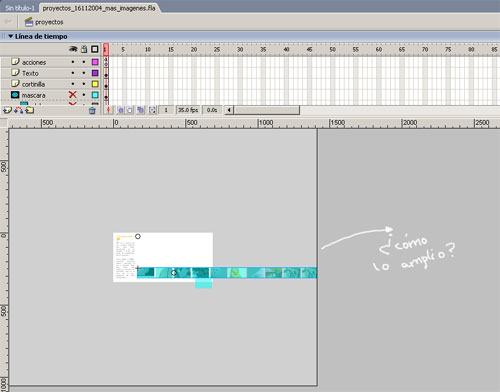The image size is (500, 392).
Task: Open modify onion markers menu
Action: pos(152,110)
